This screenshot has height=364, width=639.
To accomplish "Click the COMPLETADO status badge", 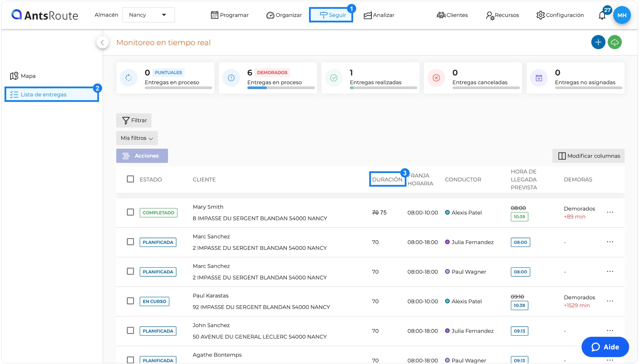I will [x=158, y=213].
